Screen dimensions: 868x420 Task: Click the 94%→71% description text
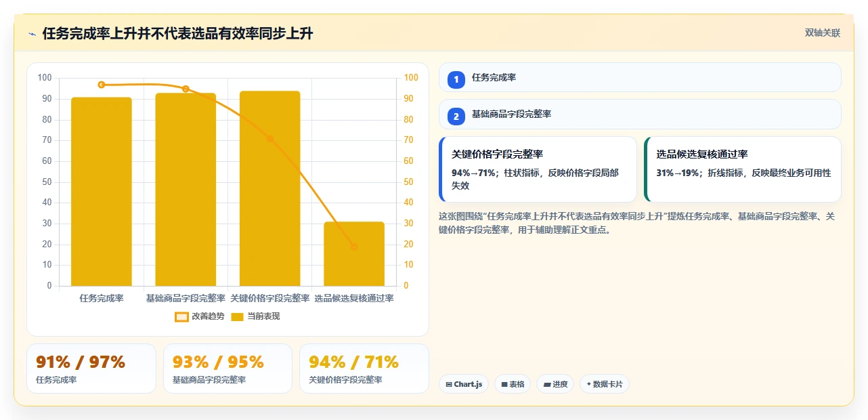tap(535, 180)
